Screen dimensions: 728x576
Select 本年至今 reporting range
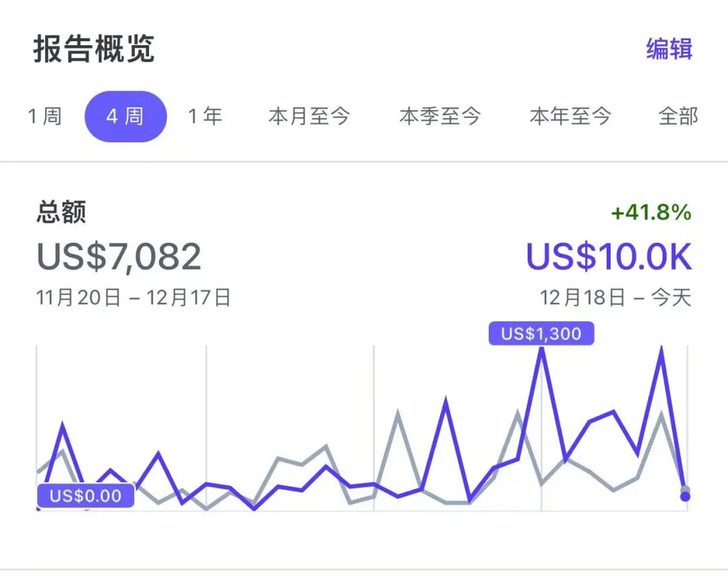click(x=570, y=116)
